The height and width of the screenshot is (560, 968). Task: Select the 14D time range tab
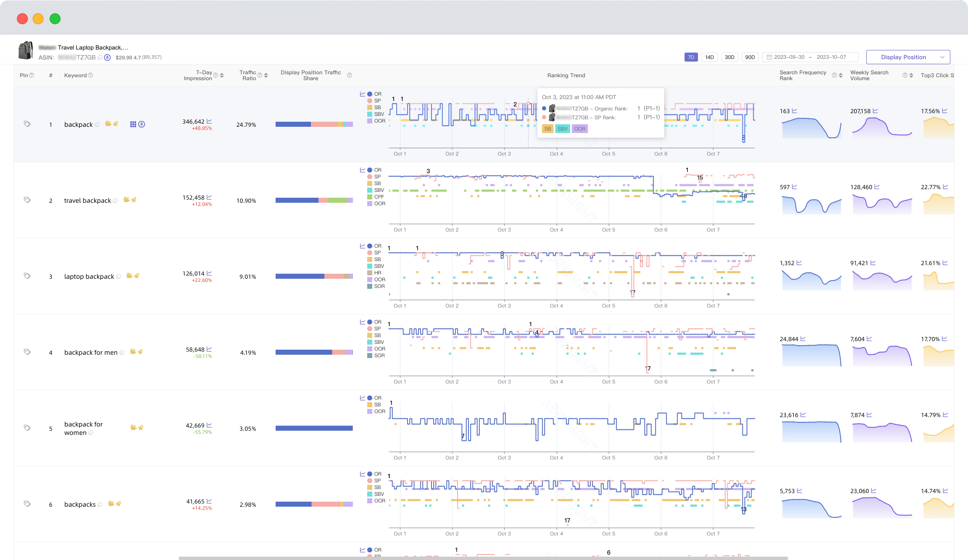[709, 57]
